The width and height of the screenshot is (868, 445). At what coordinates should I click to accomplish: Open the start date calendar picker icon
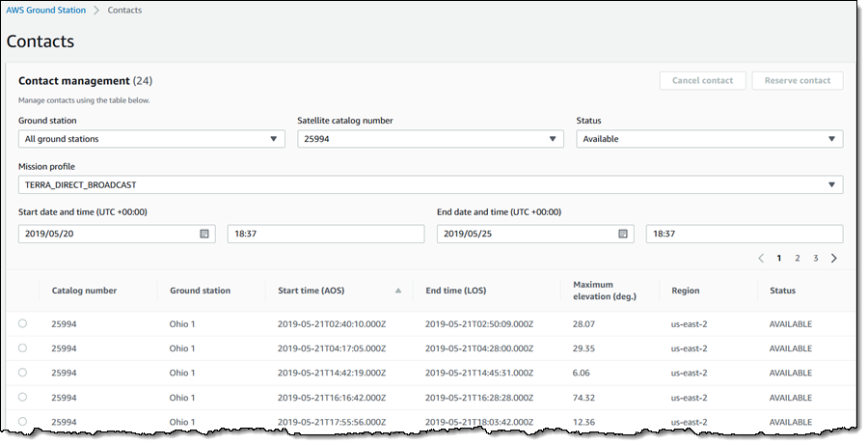[204, 234]
